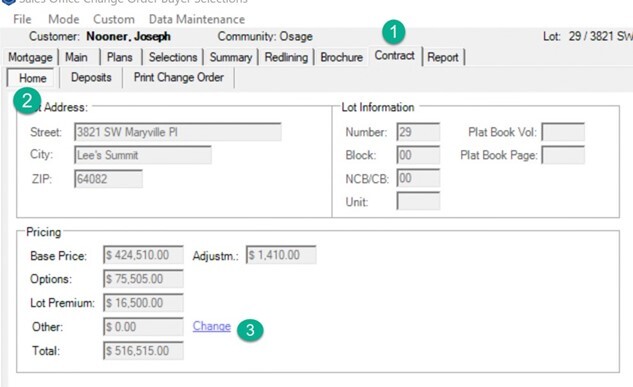Click the Community: Osage text
The height and width of the screenshot is (387, 633).
265,36
